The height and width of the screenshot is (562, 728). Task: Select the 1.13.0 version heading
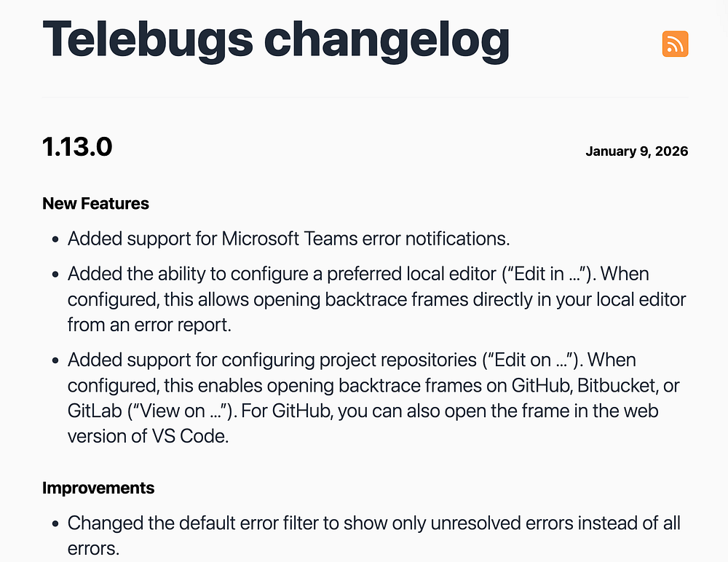[x=77, y=147]
